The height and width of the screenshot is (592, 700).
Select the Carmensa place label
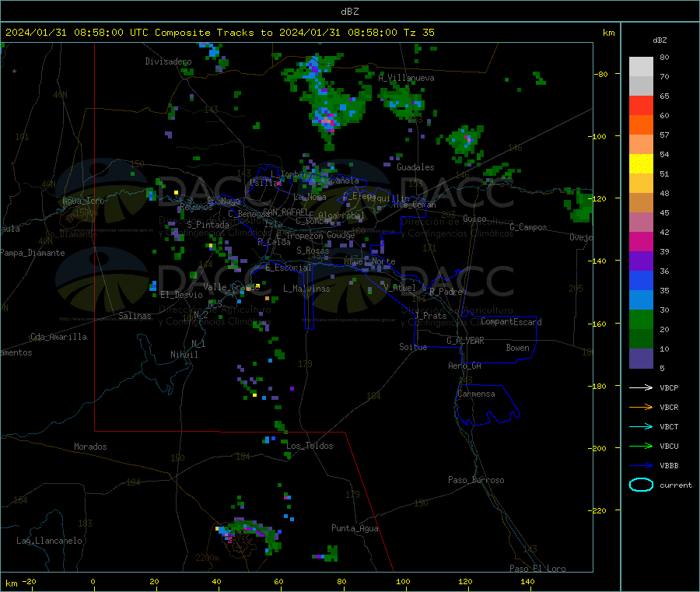[476, 394]
